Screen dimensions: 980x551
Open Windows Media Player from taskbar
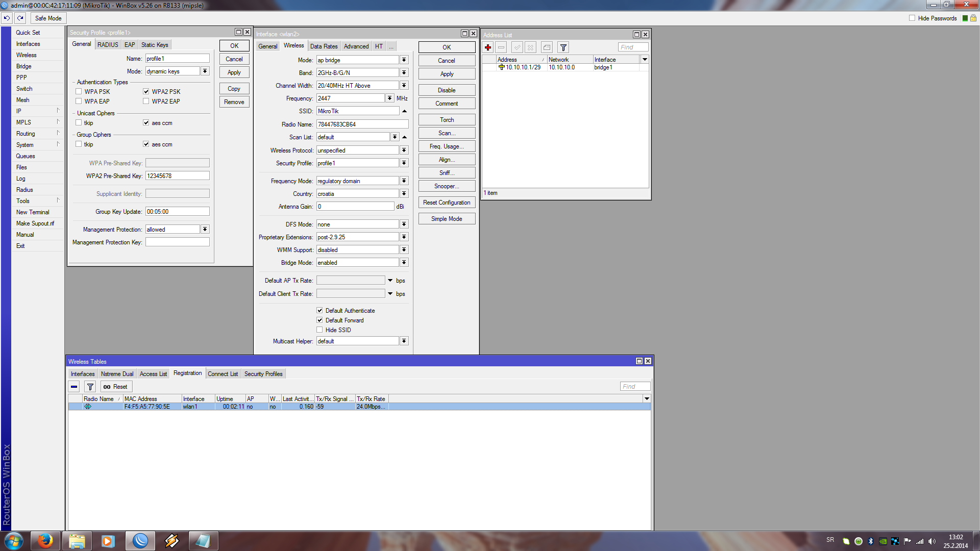pyautogui.click(x=108, y=541)
